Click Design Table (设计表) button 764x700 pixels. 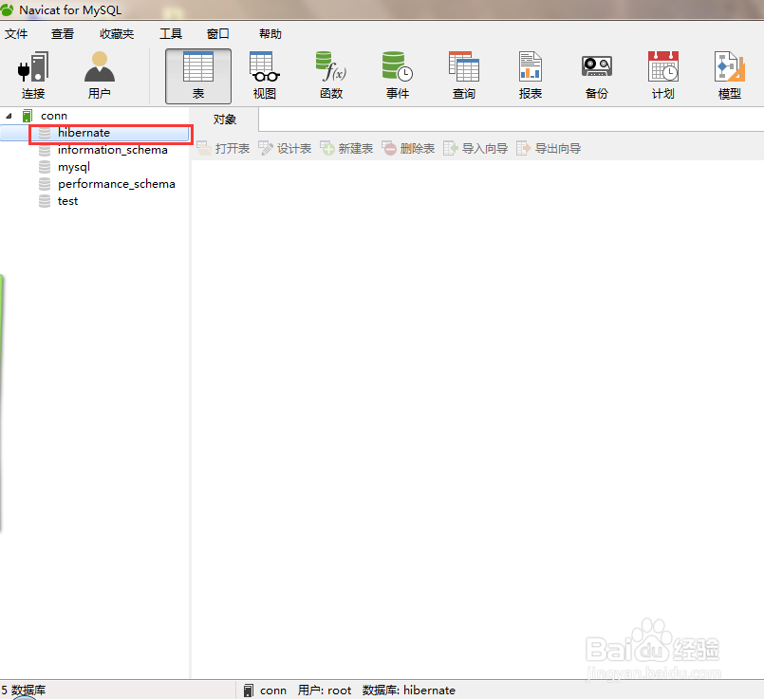pyautogui.click(x=285, y=149)
